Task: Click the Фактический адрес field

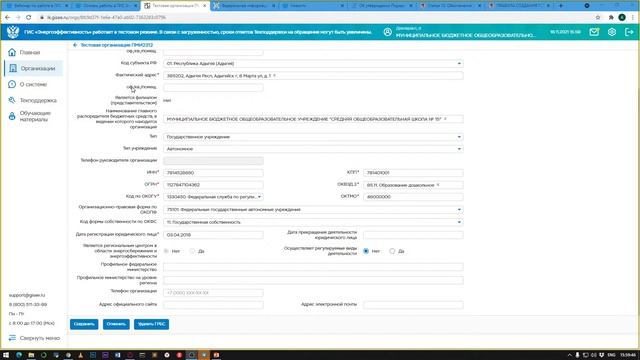Action: [x=313, y=76]
